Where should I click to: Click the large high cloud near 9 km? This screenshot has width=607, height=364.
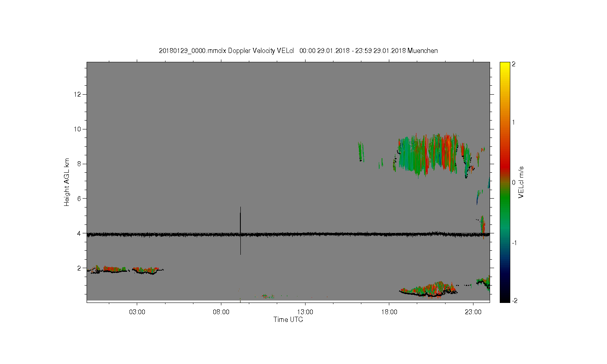429,156
